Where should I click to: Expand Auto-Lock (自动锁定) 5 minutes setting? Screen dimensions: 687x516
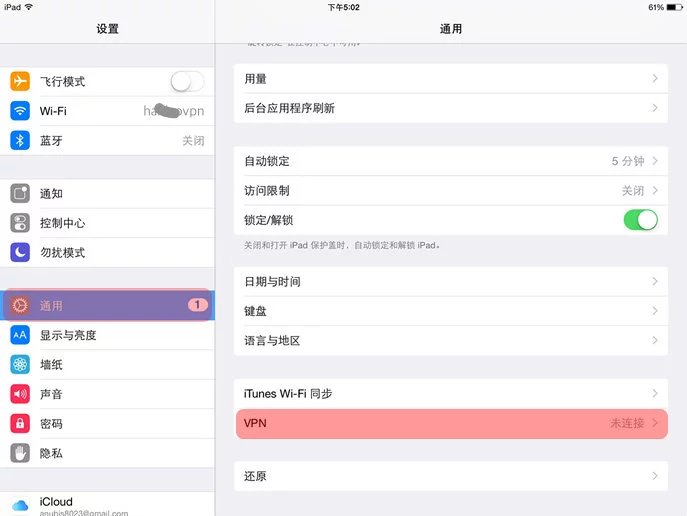[450, 161]
